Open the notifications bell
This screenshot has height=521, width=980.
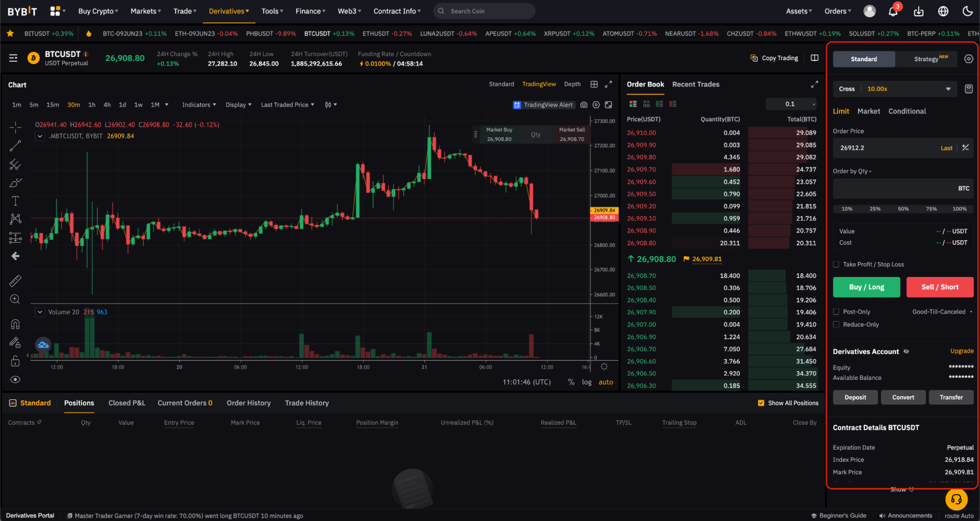[893, 11]
